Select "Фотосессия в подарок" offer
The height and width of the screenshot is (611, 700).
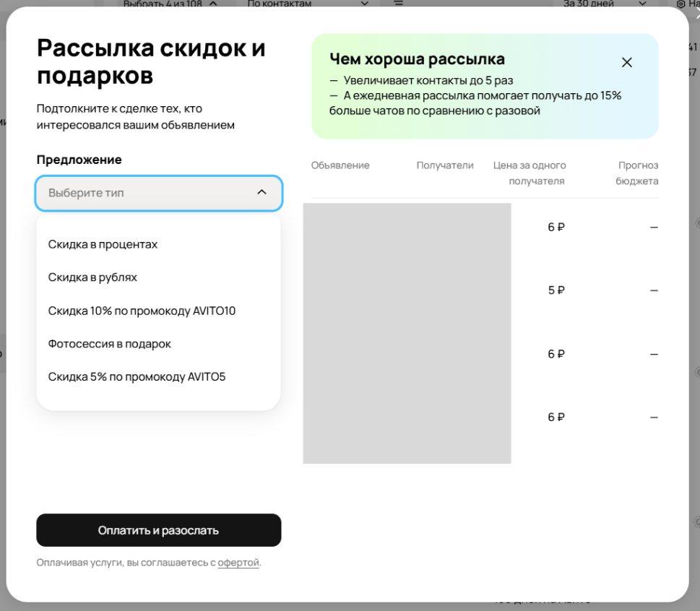click(109, 344)
